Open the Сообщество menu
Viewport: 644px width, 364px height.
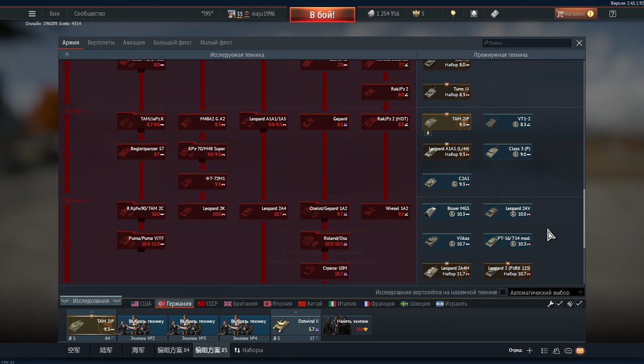click(89, 14)
